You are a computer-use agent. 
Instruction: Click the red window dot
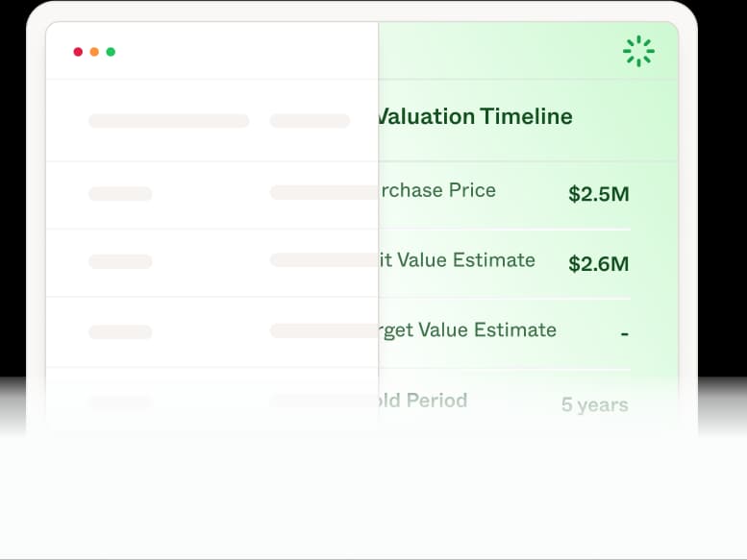pyautogui.click(x=78, y=52)
